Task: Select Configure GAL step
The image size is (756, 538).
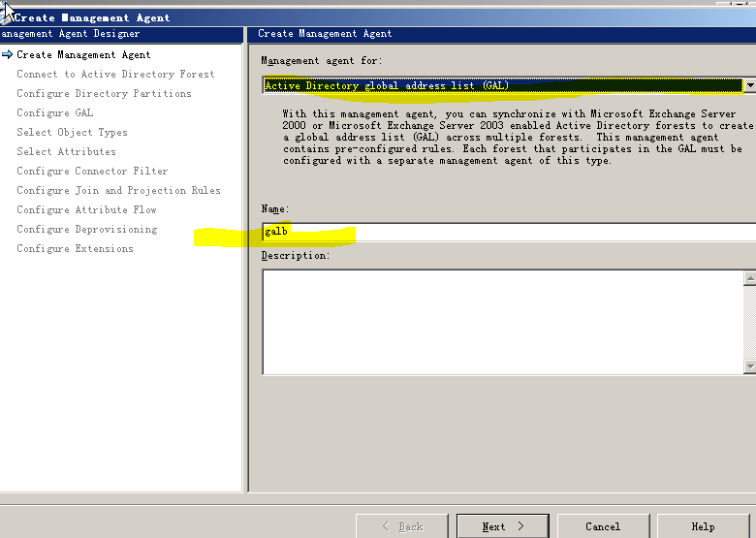Action: (x=54, y=112)
